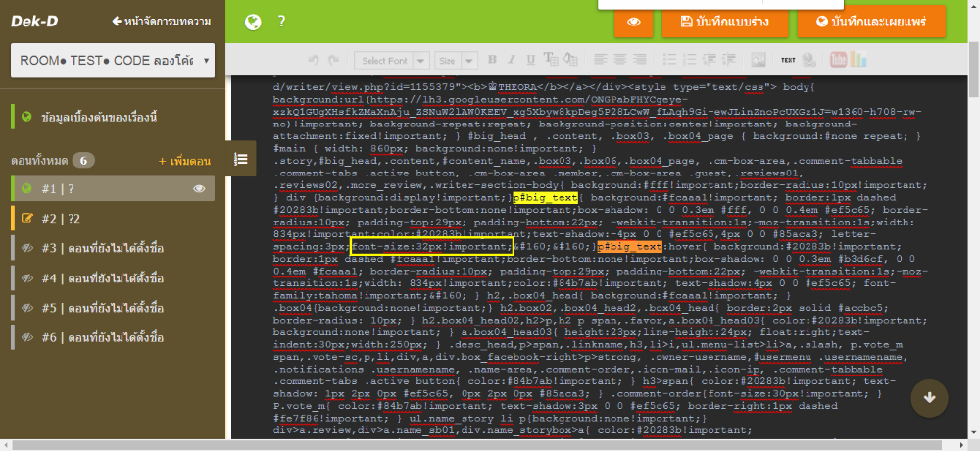Click the TEXT mode toolbar button
980x451 pixels.
click(788, 60)
